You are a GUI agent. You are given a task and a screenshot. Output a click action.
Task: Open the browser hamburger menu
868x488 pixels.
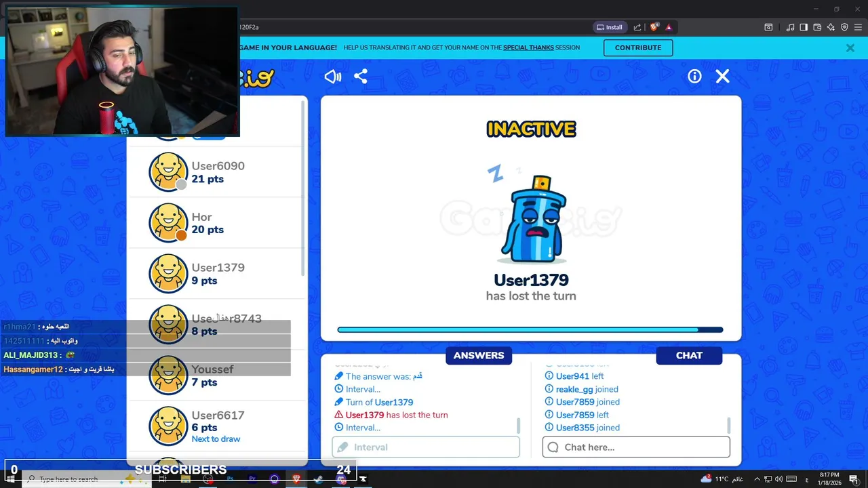858,27
